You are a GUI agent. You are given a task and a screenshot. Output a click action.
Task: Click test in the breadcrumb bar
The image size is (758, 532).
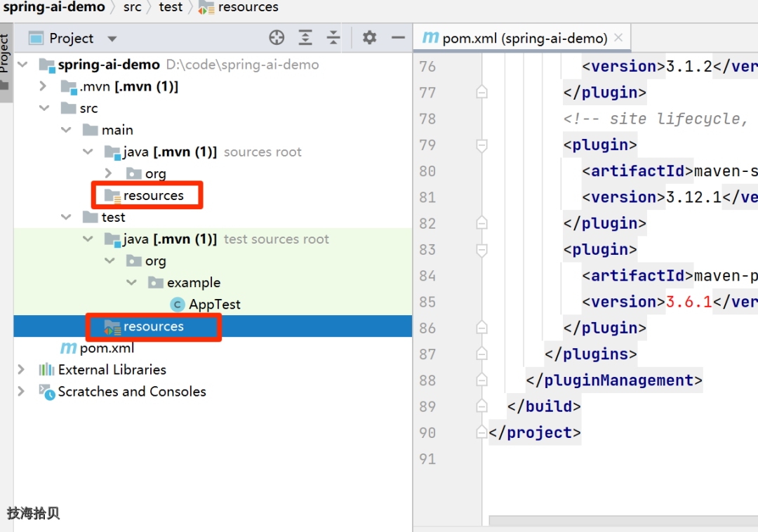(x=171, y=7)
